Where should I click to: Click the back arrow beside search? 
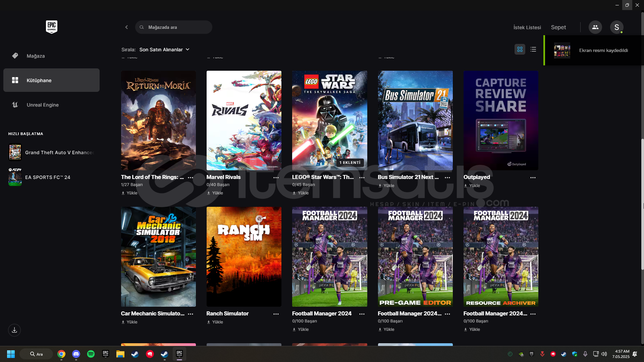[x=126, y=27]
